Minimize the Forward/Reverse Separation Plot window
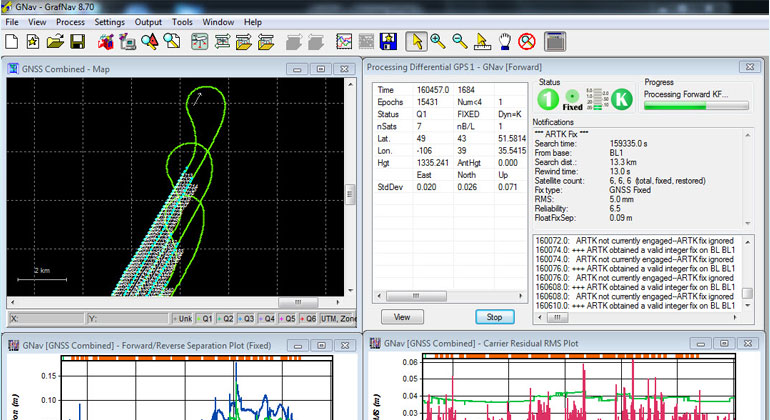Screen dimensions: 770x420 (x=298, y=345)
